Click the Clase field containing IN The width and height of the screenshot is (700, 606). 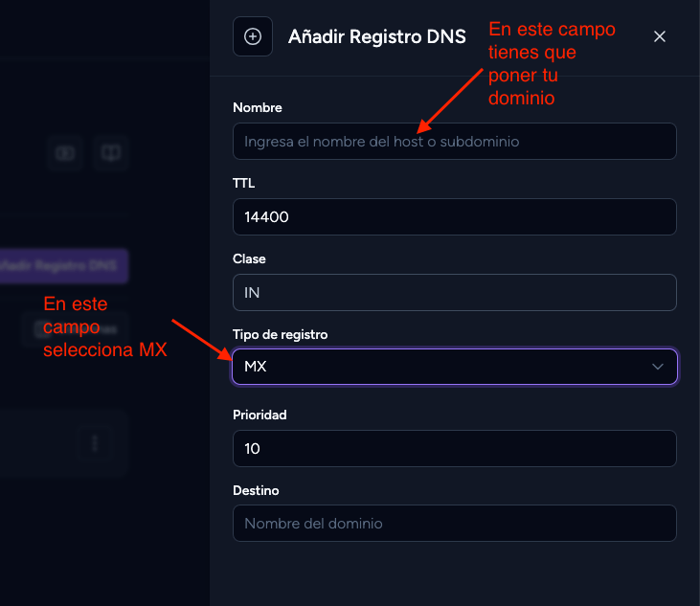click(455, 292)
